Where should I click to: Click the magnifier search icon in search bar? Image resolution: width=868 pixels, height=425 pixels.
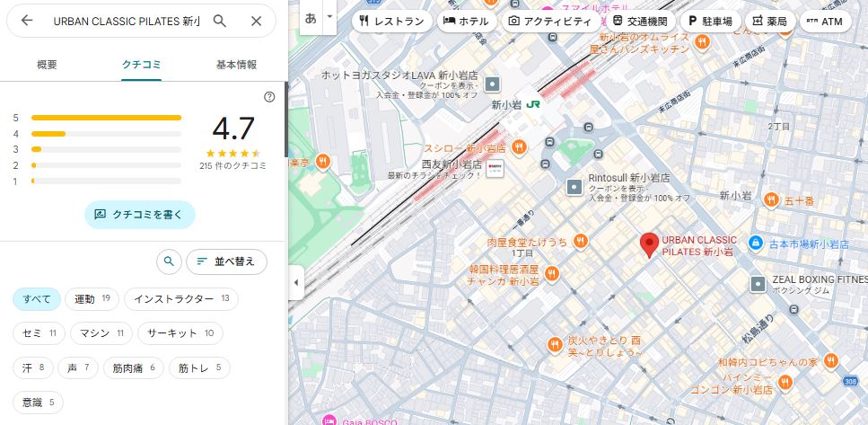pos(220,21)
